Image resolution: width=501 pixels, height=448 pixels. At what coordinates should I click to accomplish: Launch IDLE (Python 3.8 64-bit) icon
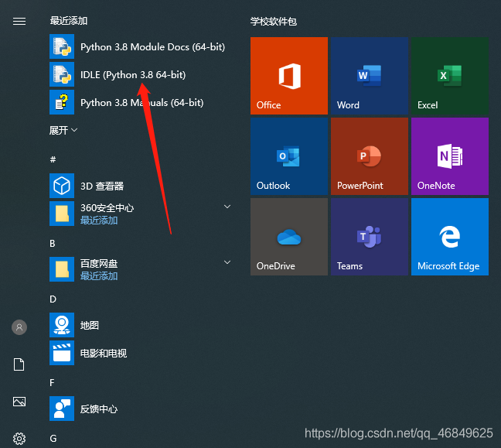point(62,74)
